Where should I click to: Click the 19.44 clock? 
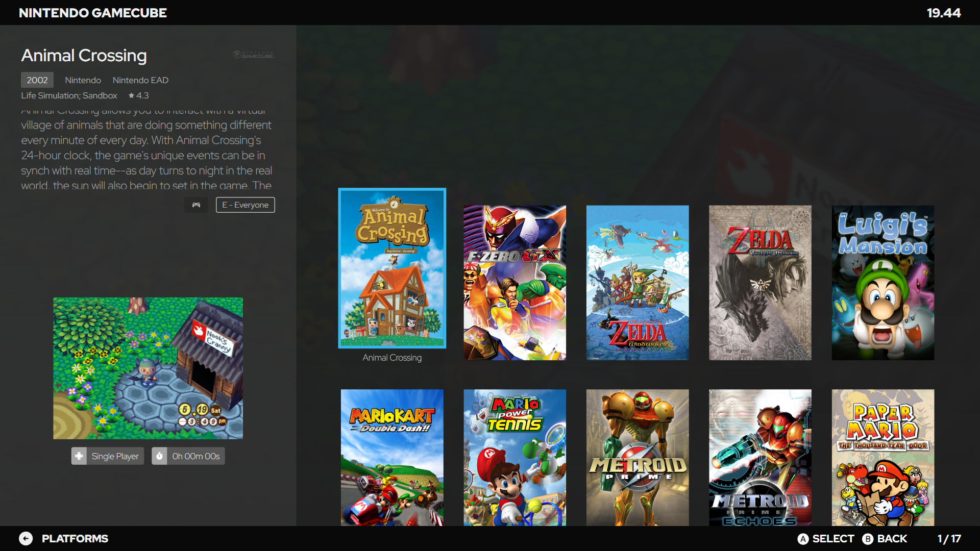pyautogui.click(x=944, y=13)
